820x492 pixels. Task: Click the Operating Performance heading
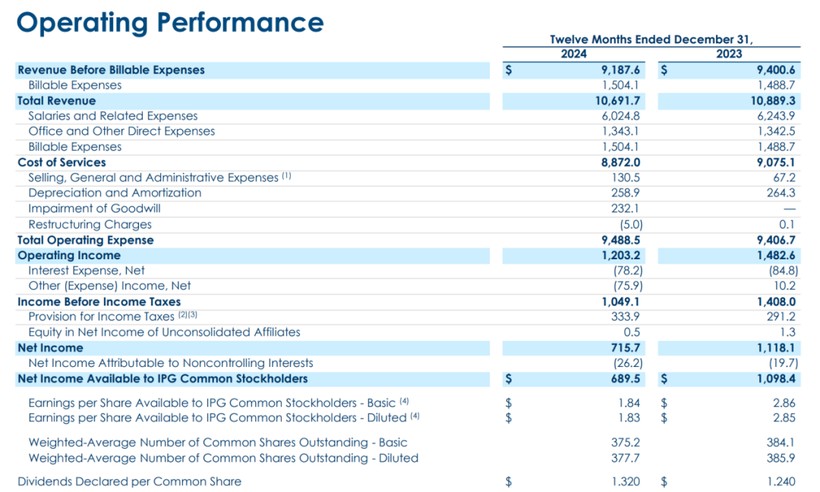pos(170,23)
